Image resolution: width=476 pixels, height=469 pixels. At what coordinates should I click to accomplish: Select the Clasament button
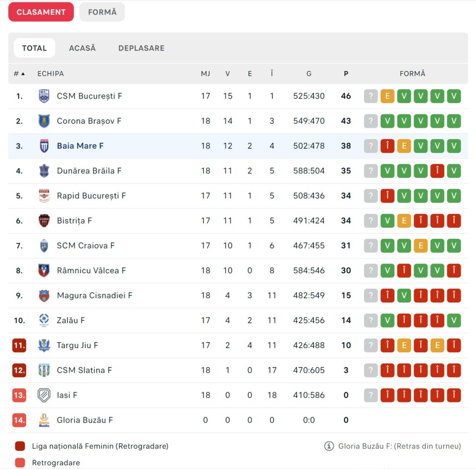[x=41, y=12]
